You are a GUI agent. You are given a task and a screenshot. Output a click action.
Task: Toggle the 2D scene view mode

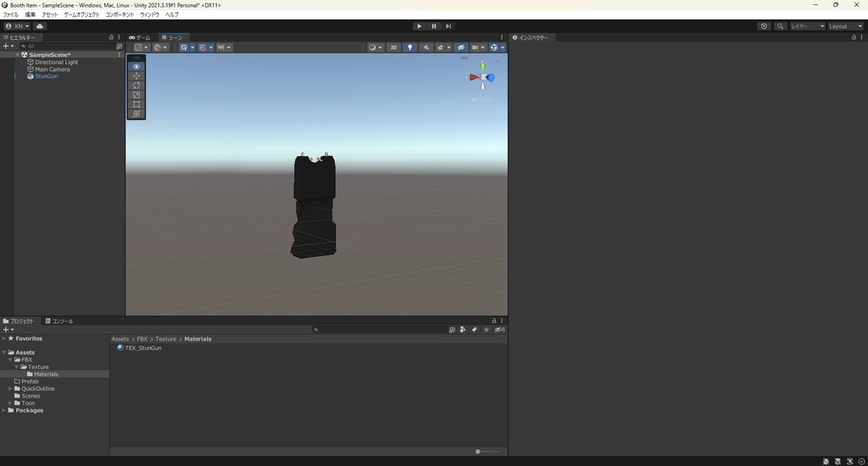pos(393,47)
